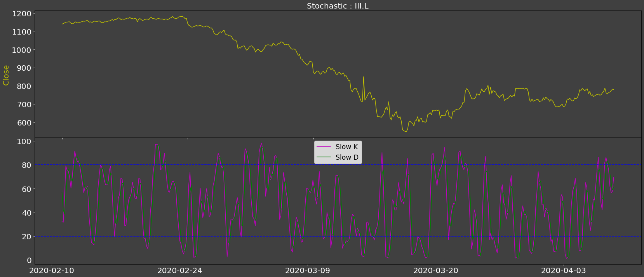The height and width of the screenshot is (277, 644).
Task: Click the 1200 price axis tick label
Action: click(22, 14)
